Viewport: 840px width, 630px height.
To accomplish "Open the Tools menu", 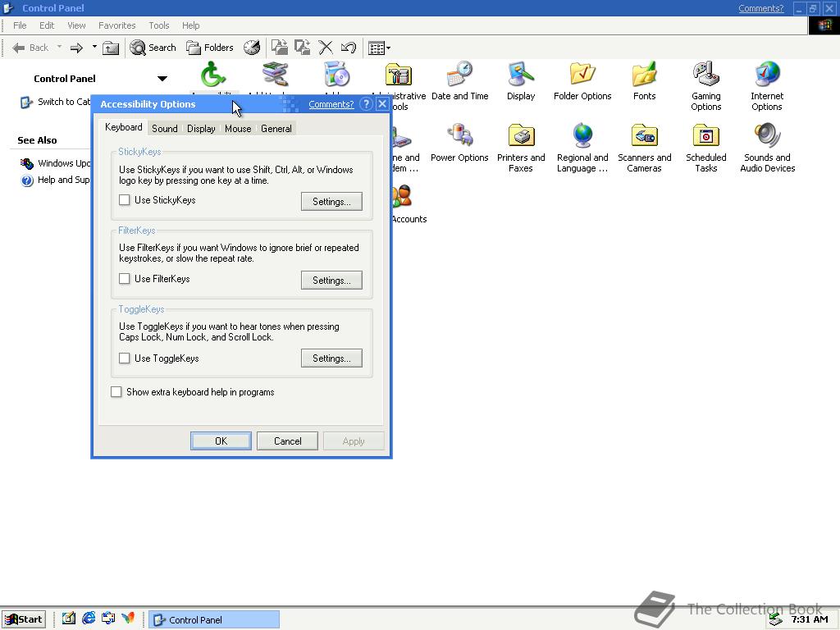I will click(158, 25).
